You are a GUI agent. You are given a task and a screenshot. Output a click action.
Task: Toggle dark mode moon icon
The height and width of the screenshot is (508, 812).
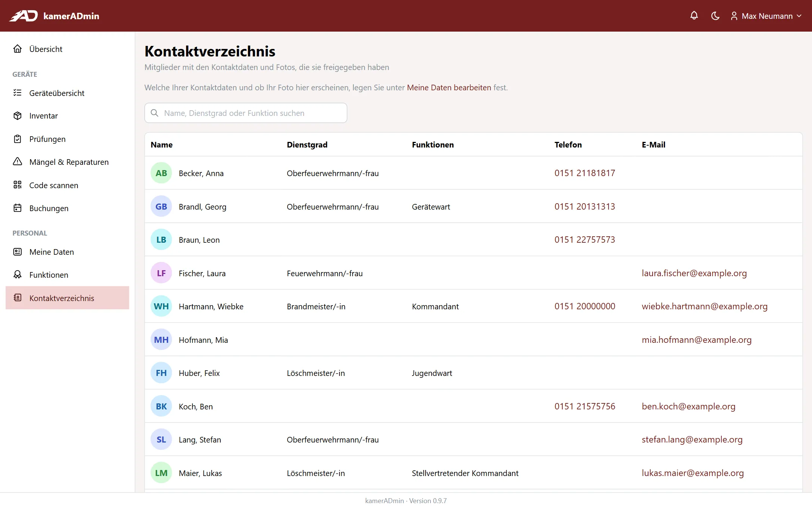pyautogui.click(x=715, y=16)
